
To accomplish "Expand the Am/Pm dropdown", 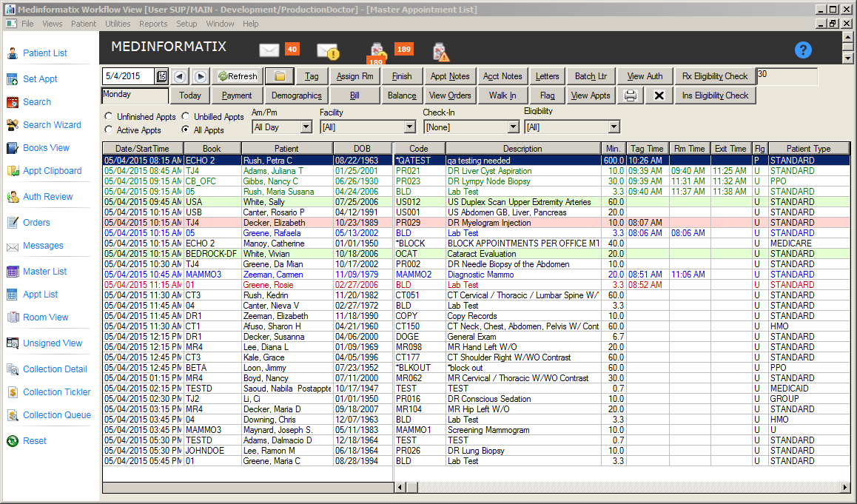I will pyautogui.click(x=306, y=127).
